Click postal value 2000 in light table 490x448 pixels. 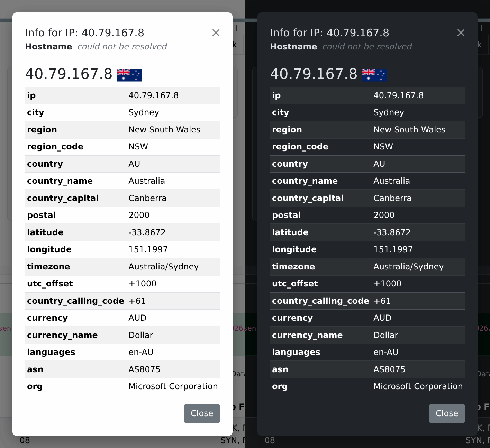pyautogui.click(x=139, y=215)
